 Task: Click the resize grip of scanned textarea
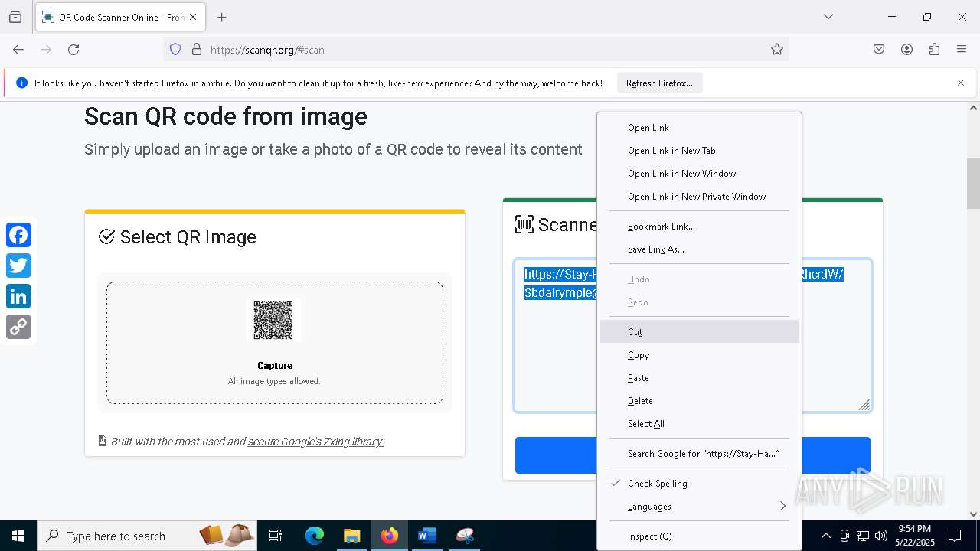[x=864, y=405]
